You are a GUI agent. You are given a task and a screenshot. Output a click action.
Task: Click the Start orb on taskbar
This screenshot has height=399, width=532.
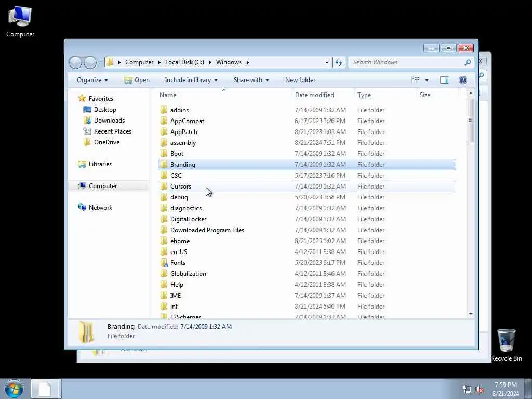(14, 389)
